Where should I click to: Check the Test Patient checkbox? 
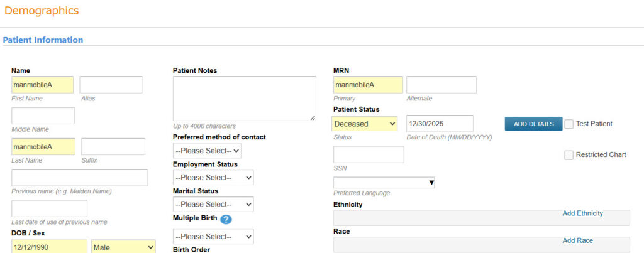569,124
